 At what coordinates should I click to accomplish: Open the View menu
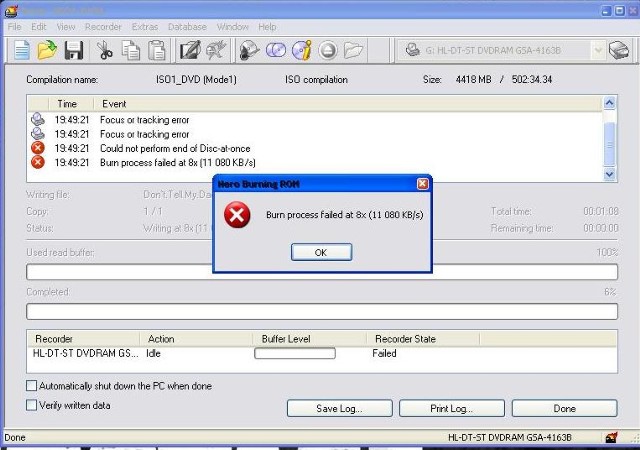click(66, 27)
